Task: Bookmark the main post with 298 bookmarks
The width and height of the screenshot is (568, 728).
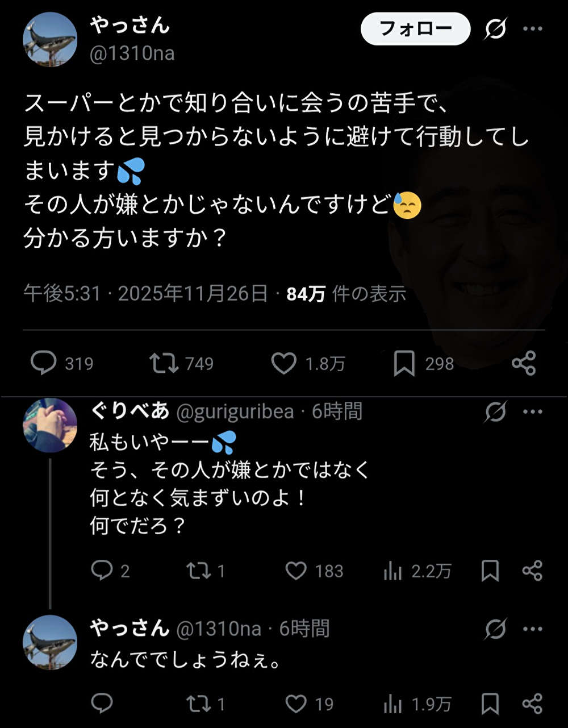Action: [404, 363]
